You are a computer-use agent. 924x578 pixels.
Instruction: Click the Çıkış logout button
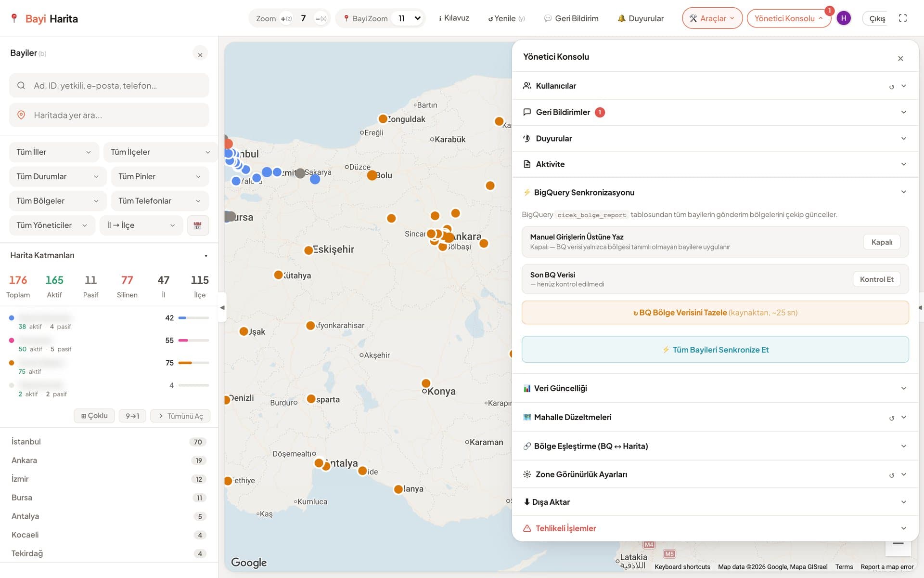[877, 19]
